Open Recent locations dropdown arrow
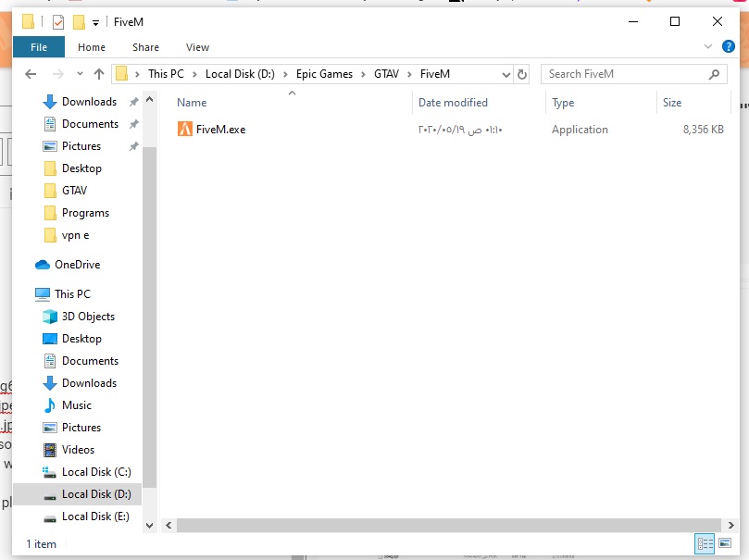This screenshot has height=560, width=749. (x=78, y=74)
